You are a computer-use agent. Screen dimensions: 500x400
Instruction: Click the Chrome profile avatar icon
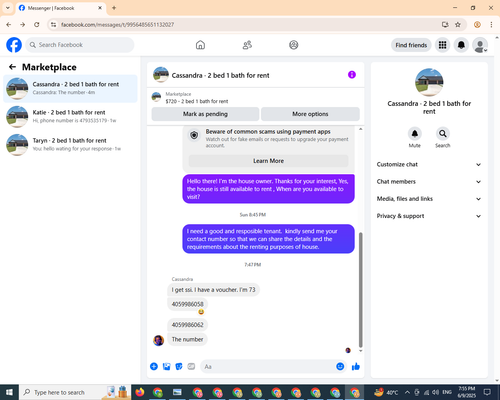pos(477,24)
